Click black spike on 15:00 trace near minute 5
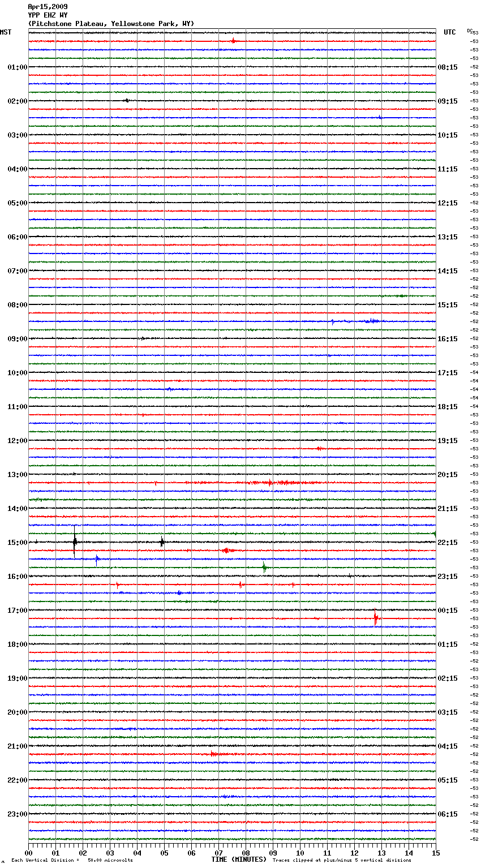The width and height of the screenshot is (481, 868). 162,542
